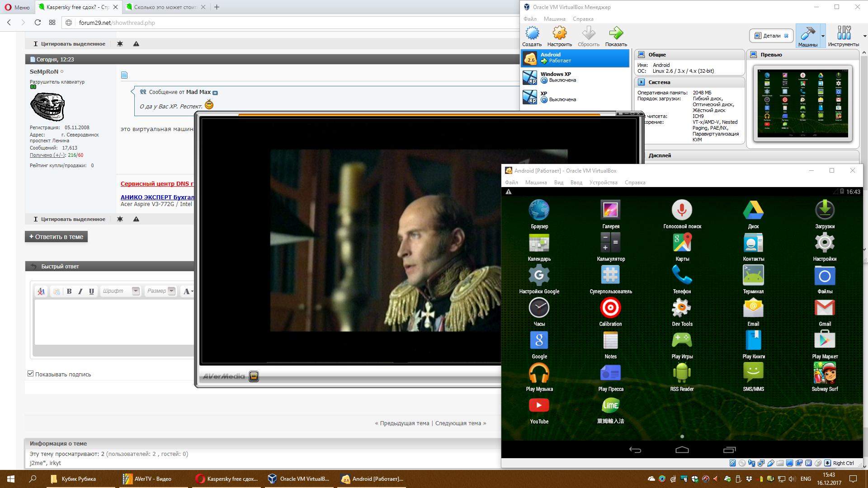Open Windows Start menu
The height and width of the screenshot is (488, 868).
[11, 479]
